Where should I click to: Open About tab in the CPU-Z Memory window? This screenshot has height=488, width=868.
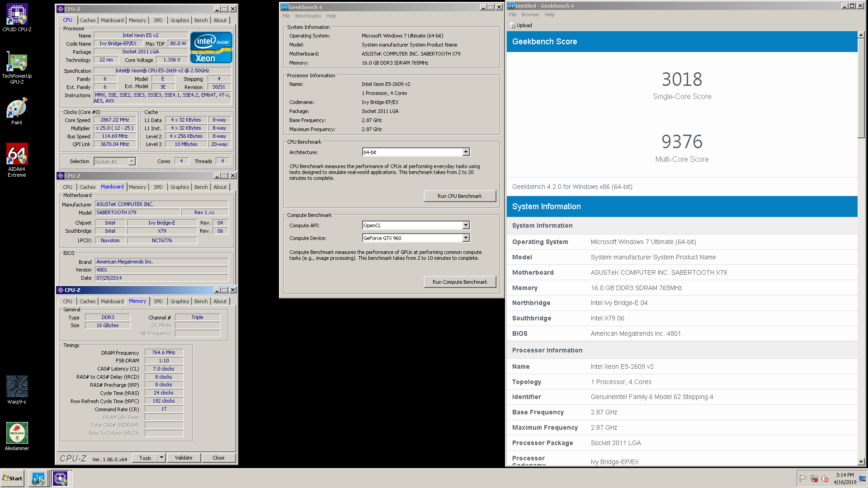point(220,301)
